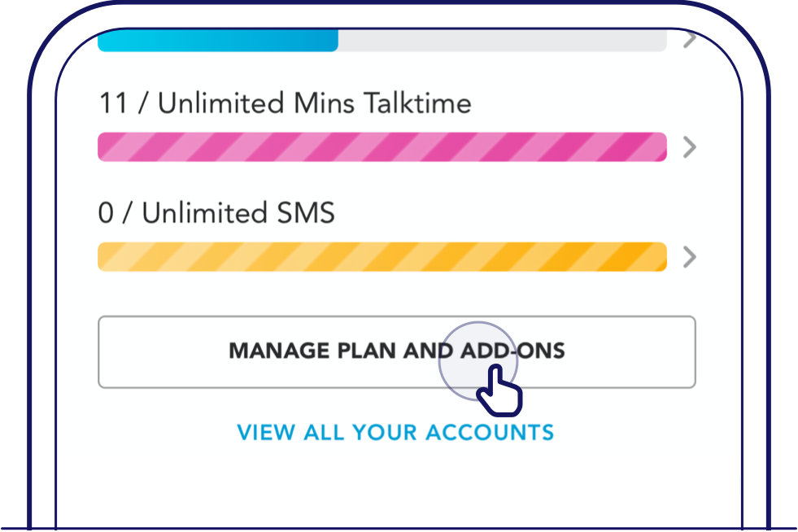798x532 pixels.
Task: Select the pink striped Talktime usage bar
Action: pos(382,146)
